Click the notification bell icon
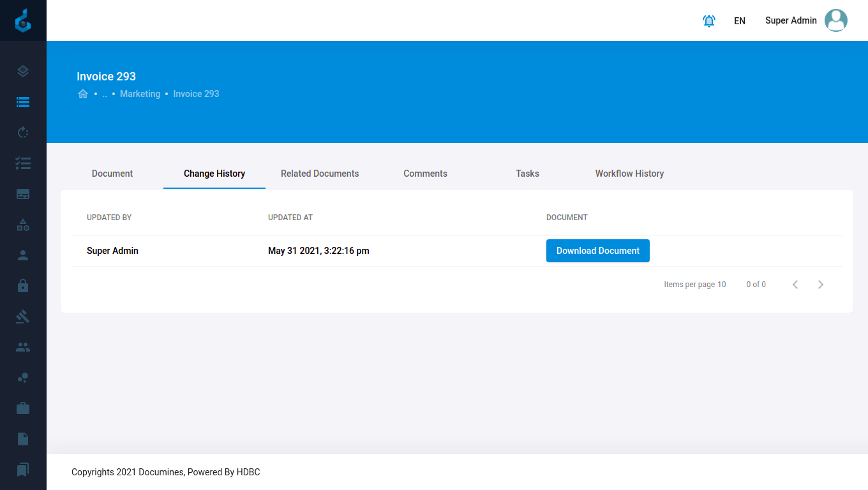The height and width of the screenshot is (490, 868). tap(708, 20)
